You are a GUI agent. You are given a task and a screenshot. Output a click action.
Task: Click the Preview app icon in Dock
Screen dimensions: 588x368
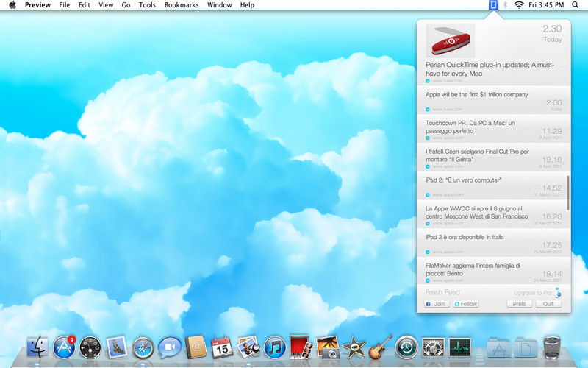(248, 347)
